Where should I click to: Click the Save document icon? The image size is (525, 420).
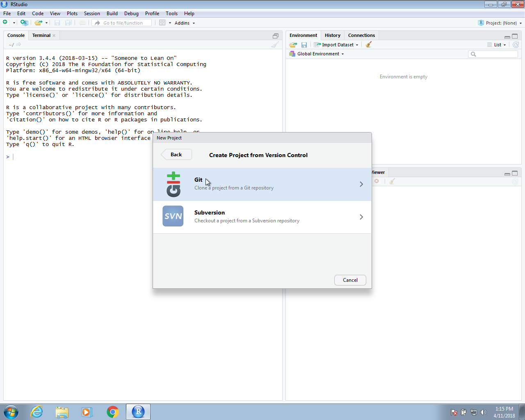click(57, 23)
